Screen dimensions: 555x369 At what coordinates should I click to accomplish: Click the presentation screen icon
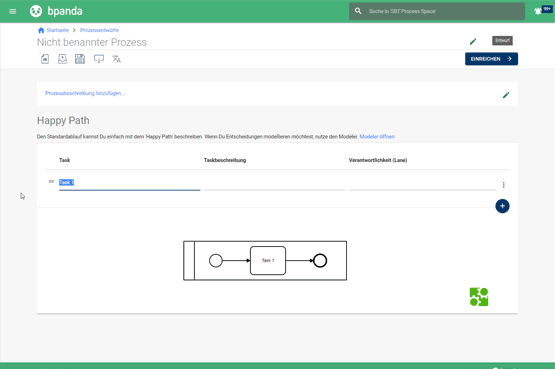[99, 59]
